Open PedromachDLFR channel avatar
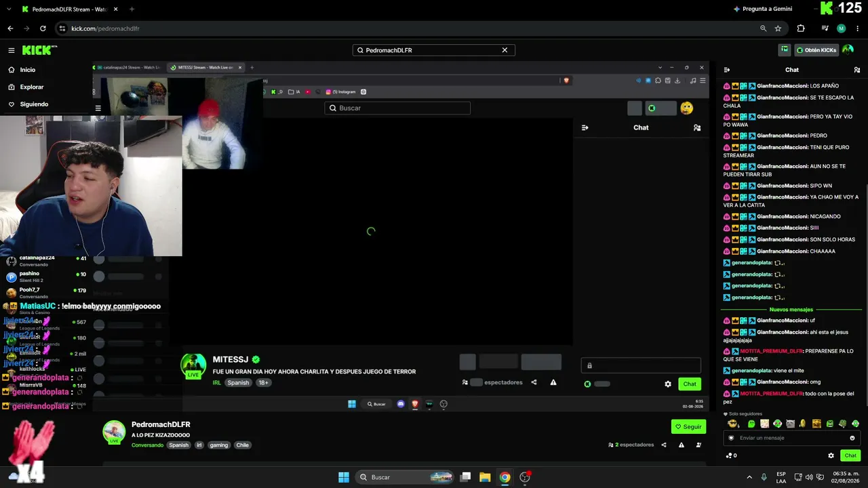Viewport: 868px width, 488px height. click(114, 432)
